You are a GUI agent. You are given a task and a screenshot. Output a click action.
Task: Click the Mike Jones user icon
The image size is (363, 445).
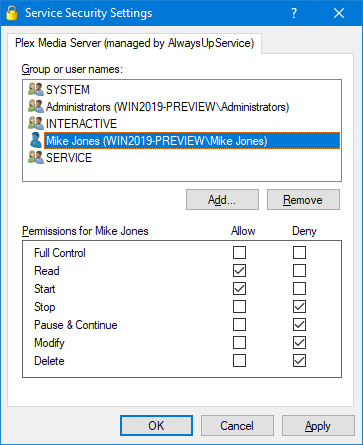click(x=36, y=140)
